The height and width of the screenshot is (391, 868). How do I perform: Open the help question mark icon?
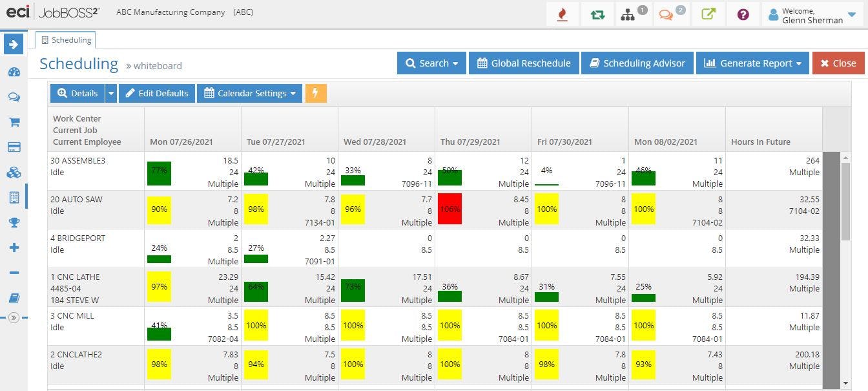point(743,14)
